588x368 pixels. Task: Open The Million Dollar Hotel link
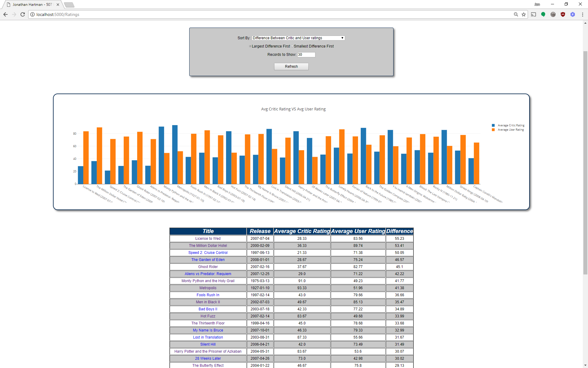pyautogui.click(x=208, y=246)
